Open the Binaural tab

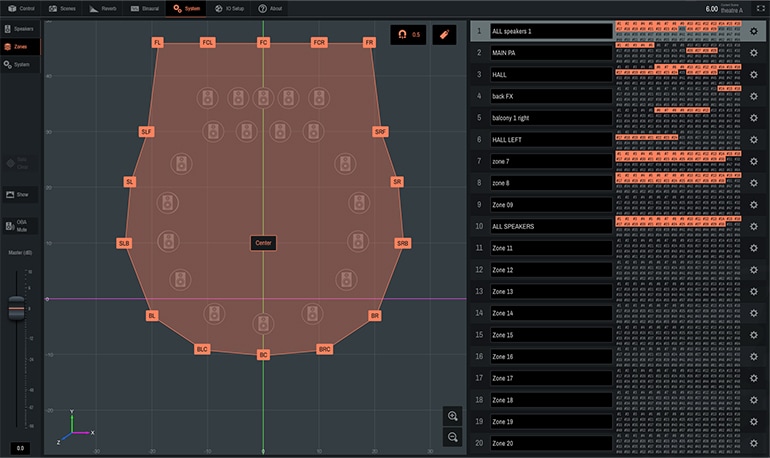[x=145, y=8]
